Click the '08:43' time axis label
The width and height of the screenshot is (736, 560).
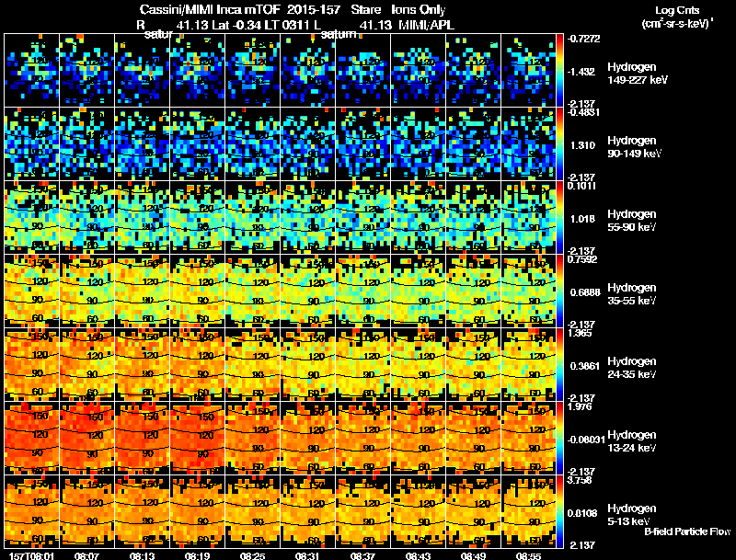(x=418, y=555)
